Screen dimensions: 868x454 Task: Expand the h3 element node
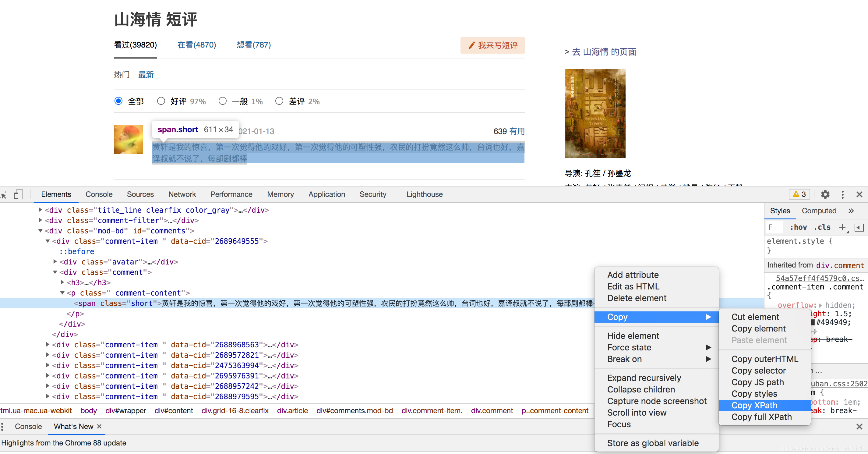[x=62, y=282]
